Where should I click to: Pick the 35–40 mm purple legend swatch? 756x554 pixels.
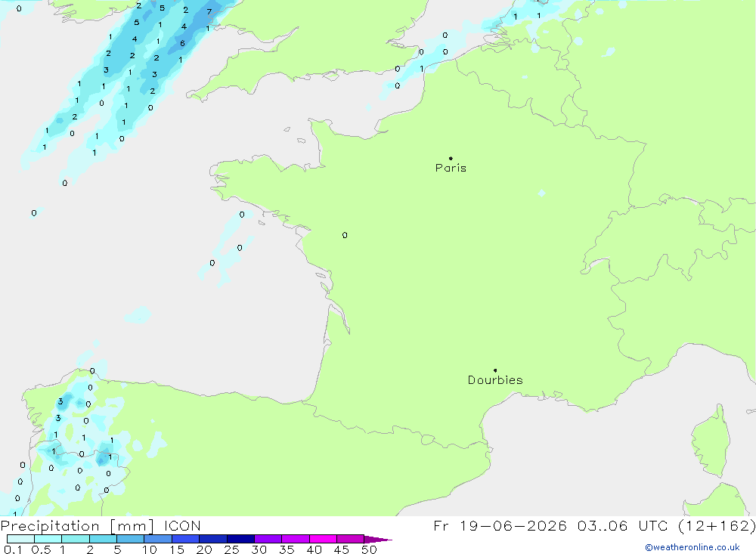point(296,539)
